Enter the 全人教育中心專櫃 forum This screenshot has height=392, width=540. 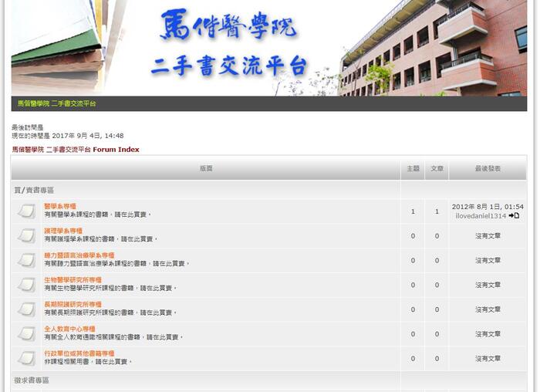click(69, 329)
